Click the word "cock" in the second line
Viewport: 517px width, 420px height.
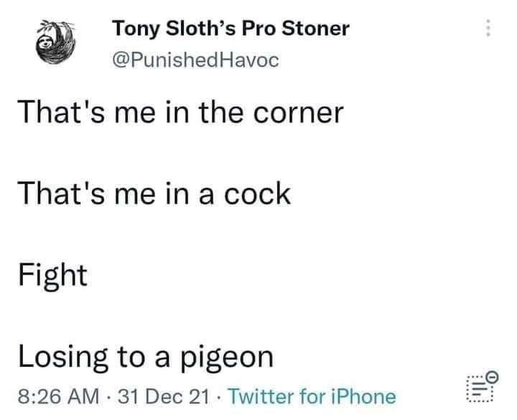257,194
